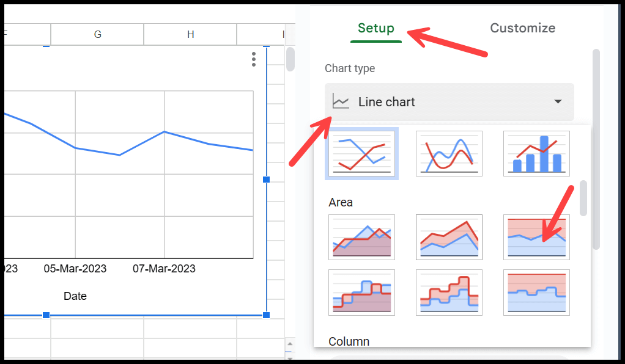Select column G header
Viewport: 625px width, 364px height.
[x=97, y=34]
